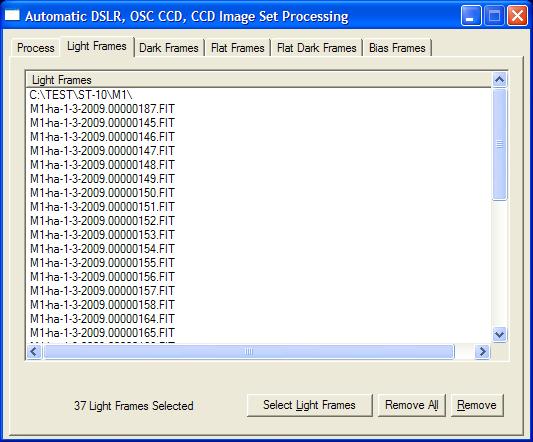
Task: Minimize the Image Set Processing window
Action: pos(471,16)
